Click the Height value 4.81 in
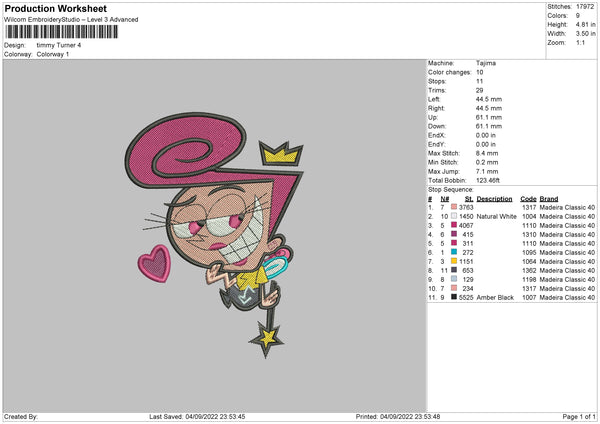Screen dimensions: 600x424 coord(585,24)
